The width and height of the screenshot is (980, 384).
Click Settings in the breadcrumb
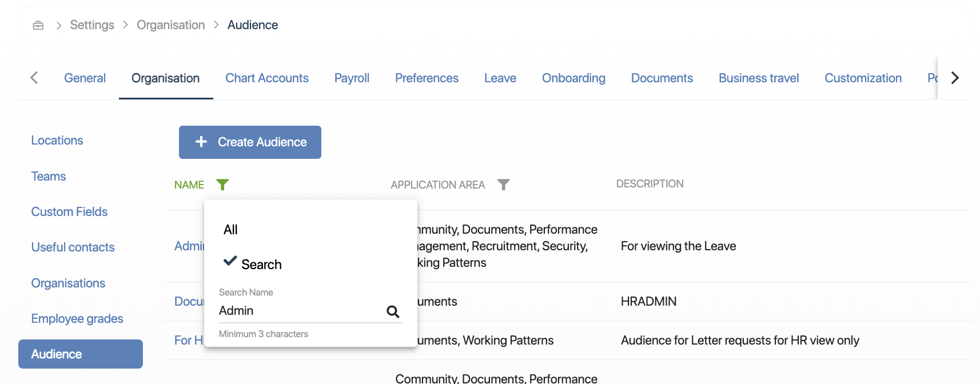[92, 25]
